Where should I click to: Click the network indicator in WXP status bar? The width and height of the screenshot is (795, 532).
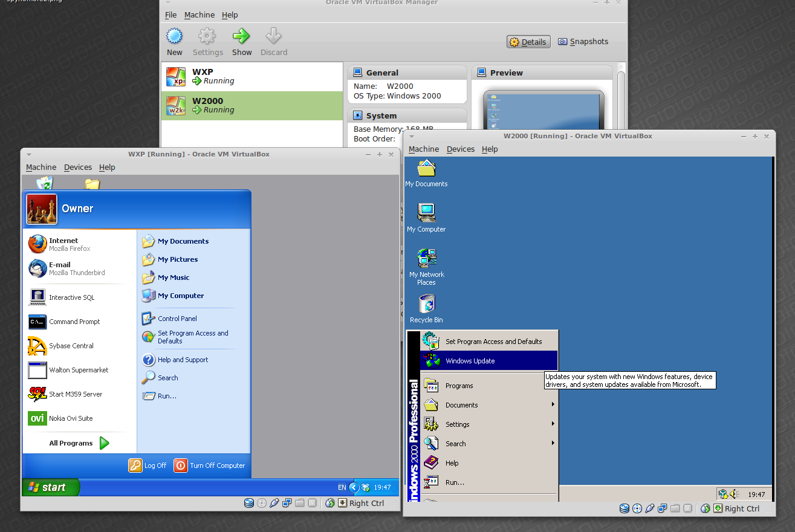(287, 503)
